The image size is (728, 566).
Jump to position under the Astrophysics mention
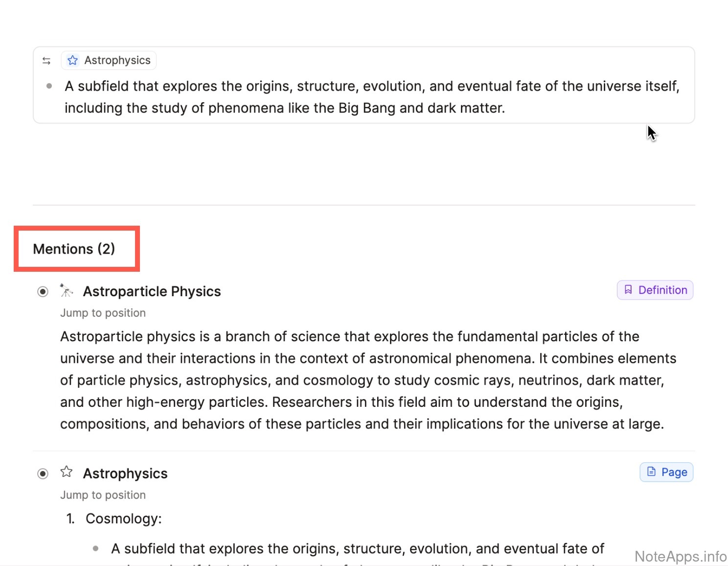click(103, 495)
